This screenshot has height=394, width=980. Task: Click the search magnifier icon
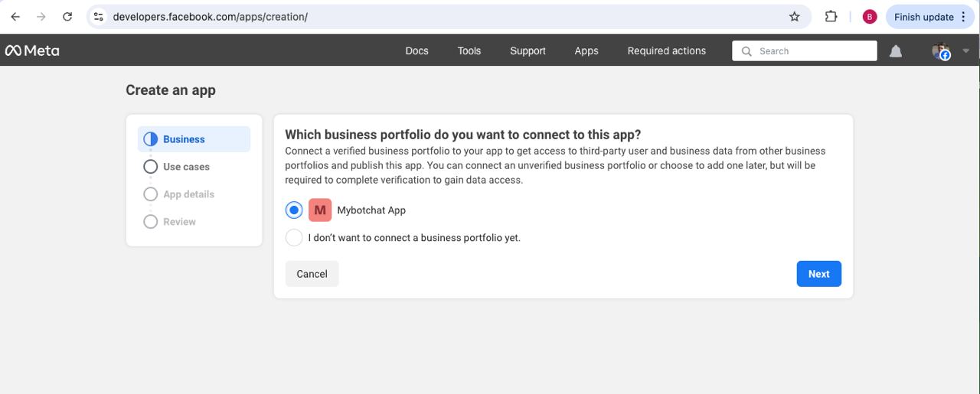pos(746,51)
